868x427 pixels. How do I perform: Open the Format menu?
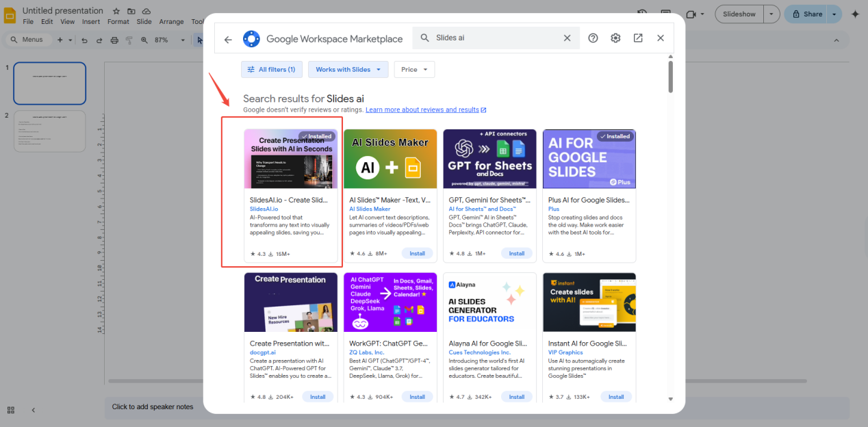click(x=118, y=21)
